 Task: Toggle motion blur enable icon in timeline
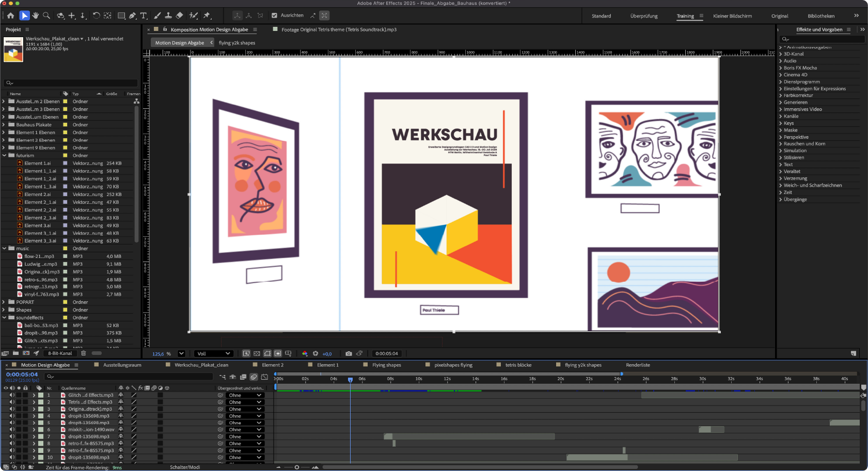pos(254,377)
